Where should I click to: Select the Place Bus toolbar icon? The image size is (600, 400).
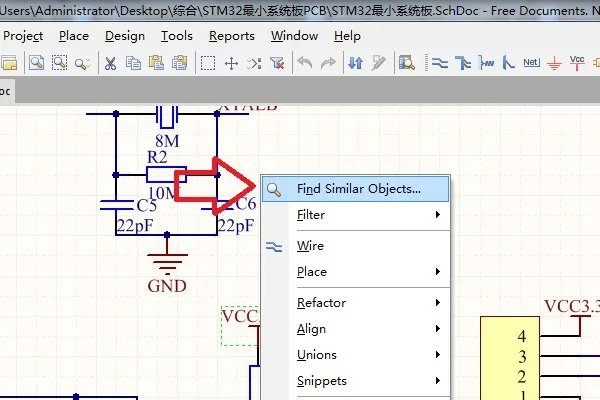(x=463, y=63)
